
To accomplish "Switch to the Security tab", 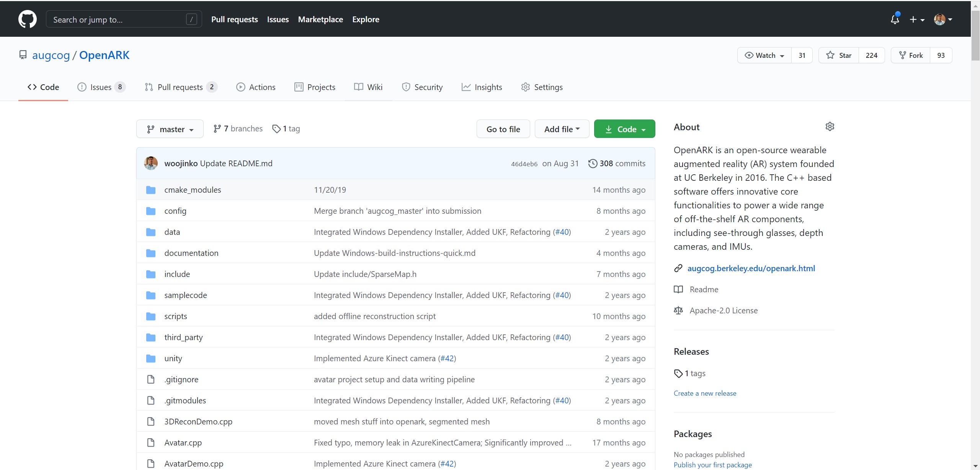I will point(422,87).
